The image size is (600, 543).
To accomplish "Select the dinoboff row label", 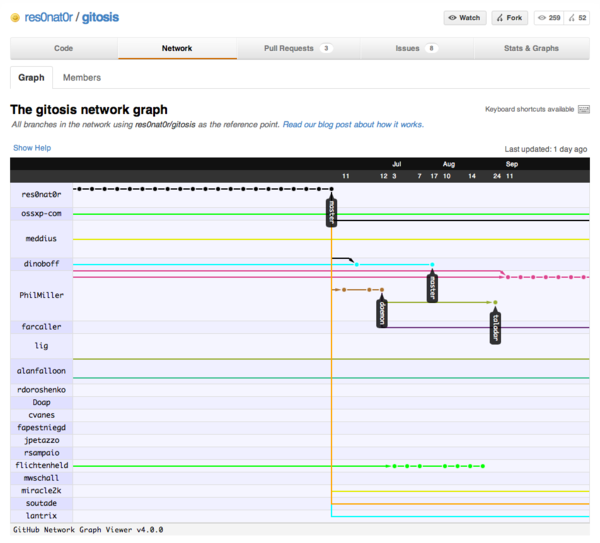I will pos(41,264).
